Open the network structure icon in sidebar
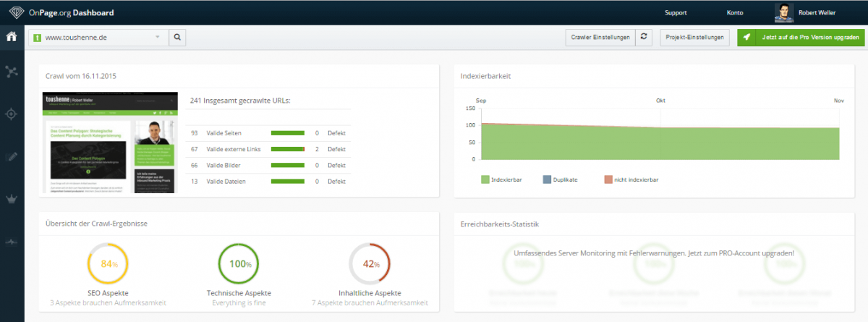 12,71
